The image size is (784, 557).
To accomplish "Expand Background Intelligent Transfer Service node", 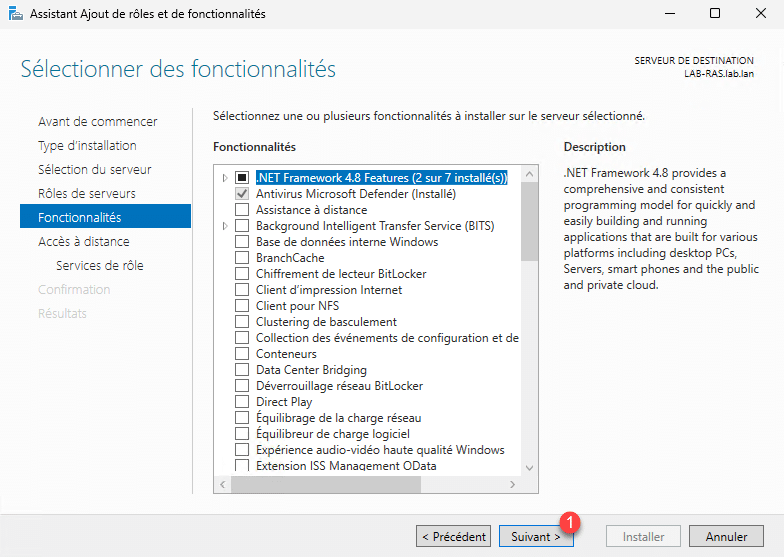I will (x=225, y=226).
